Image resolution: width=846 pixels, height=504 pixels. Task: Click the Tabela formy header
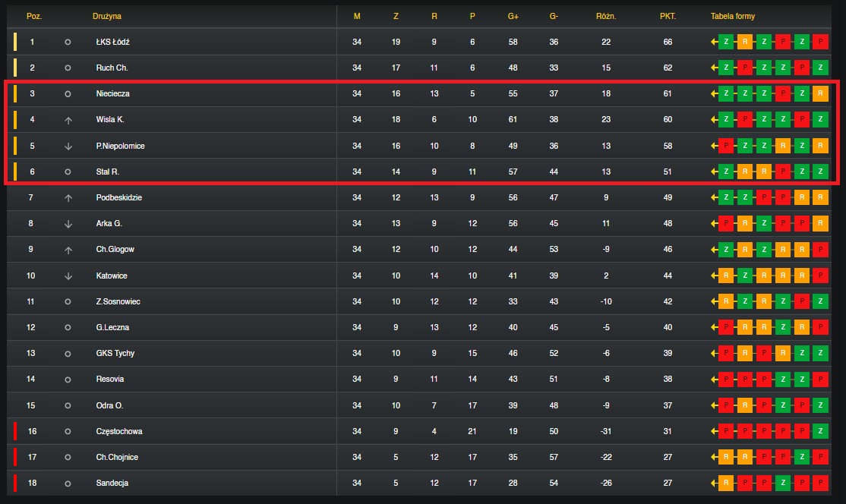733,16
